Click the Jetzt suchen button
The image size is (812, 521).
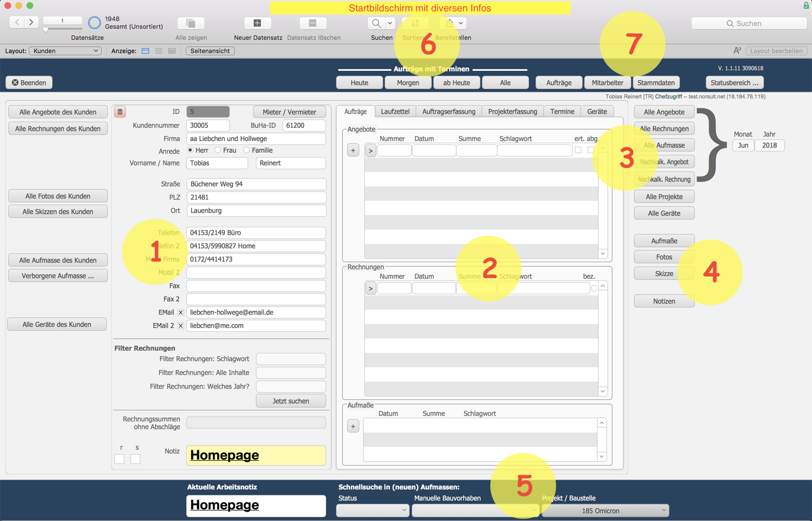pos(291,401)
